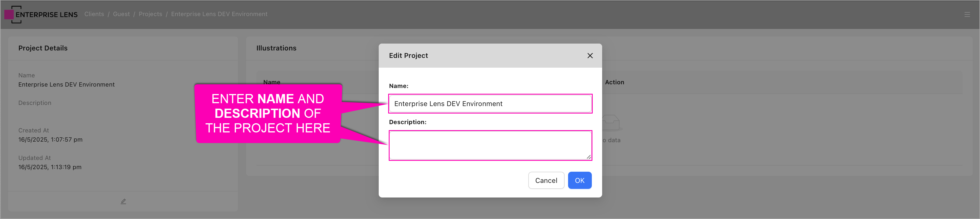Click the pencil edit icon under Project Details
The height and width of the screenshot is (219, 980).
[123, 201]
